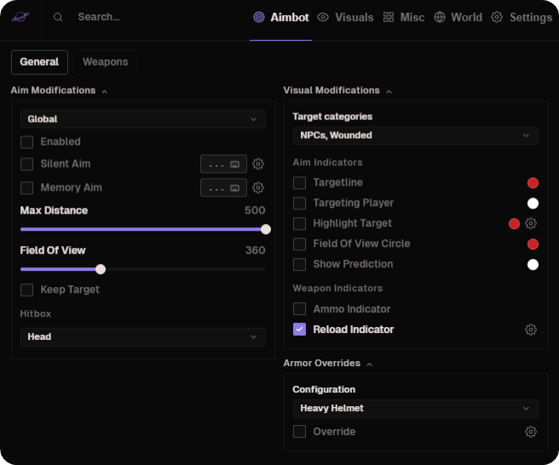Viewport: 559px width, 465px height.
Task: Open Reload Indicator gear settings
Action: pos(531,330)
